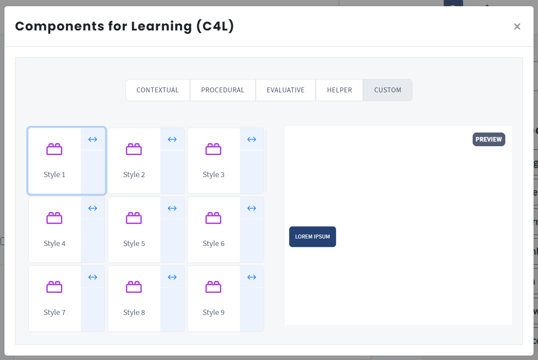Choose the Style 9 component icon
This screenshot has width=538, height=360.
point(213,287)
